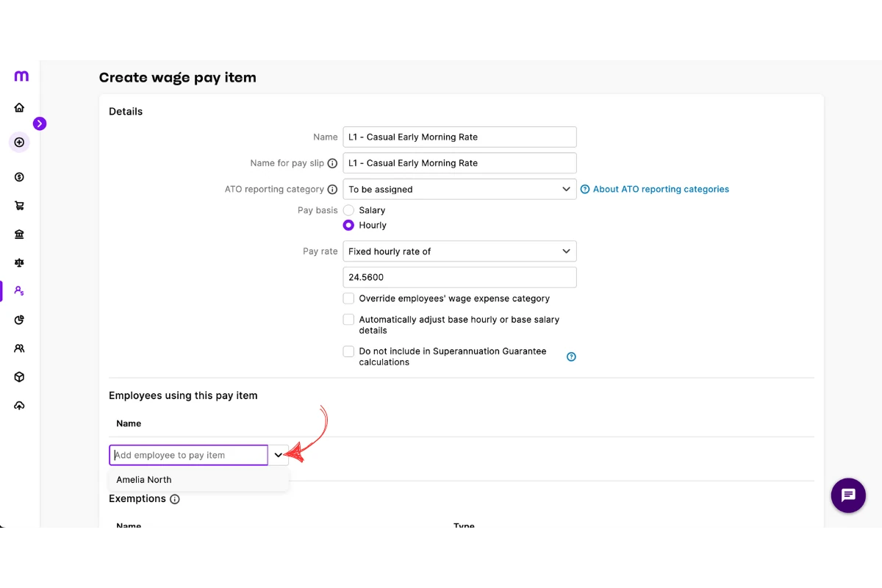Image resolution: width=882 pixels, height=588 pixels.
Task: Click the Name input field
Action: point(459,137)
